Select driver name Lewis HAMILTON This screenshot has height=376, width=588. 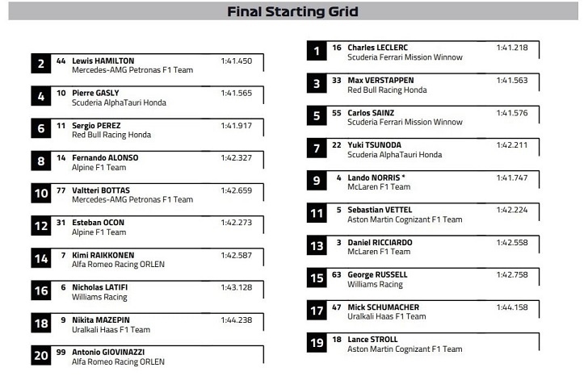tap(103, 61)
